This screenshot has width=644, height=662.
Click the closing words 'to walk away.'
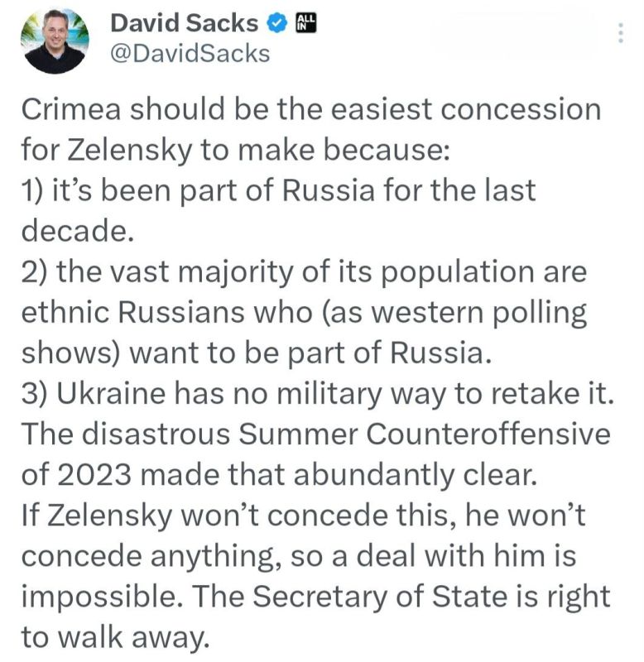115,638
